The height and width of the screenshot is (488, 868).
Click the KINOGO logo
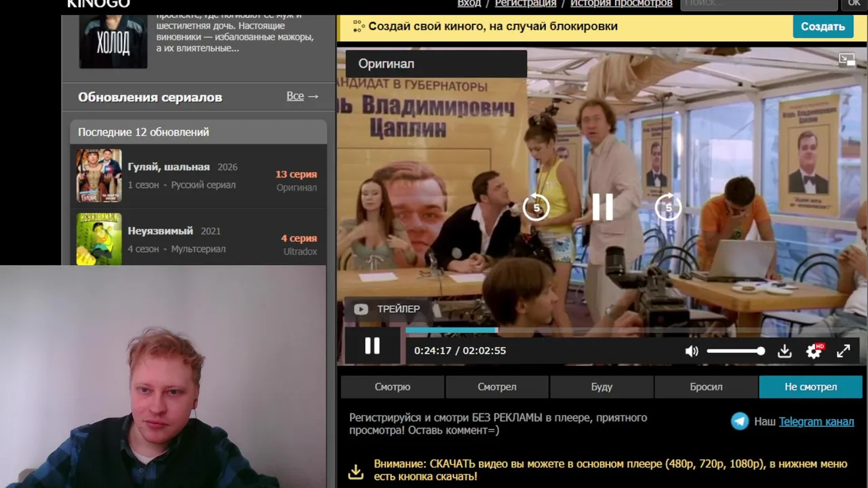pos(99,4)
